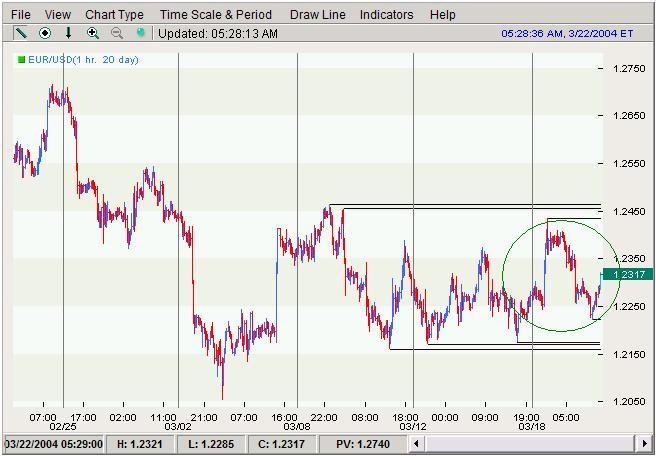Click the 16:00 time axis label

[x=284, y=418]
